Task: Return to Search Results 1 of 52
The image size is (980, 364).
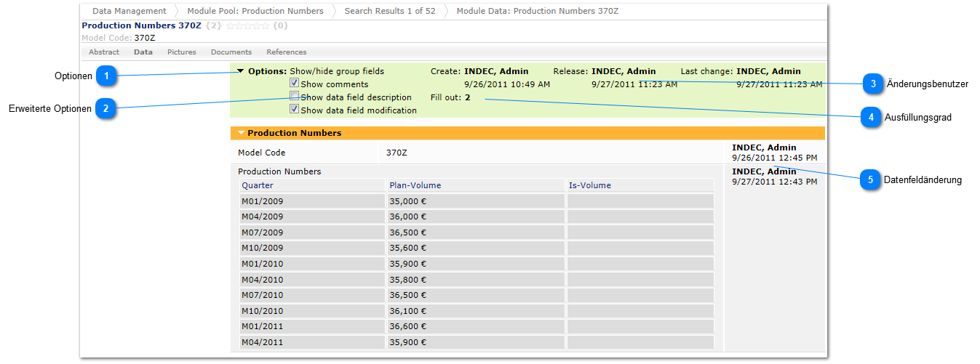Action: pos(390,11)
